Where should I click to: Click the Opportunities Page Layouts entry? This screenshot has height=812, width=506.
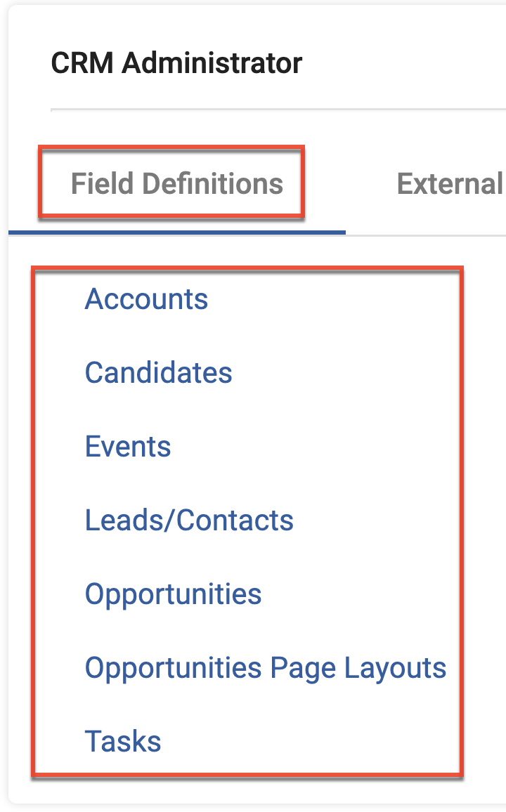(x=265, y=668)
